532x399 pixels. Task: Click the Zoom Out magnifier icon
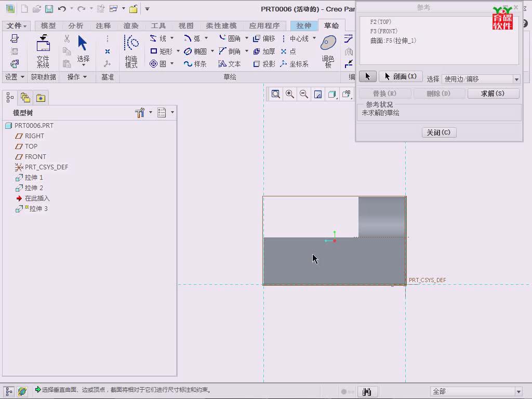(x=304, y=94)
